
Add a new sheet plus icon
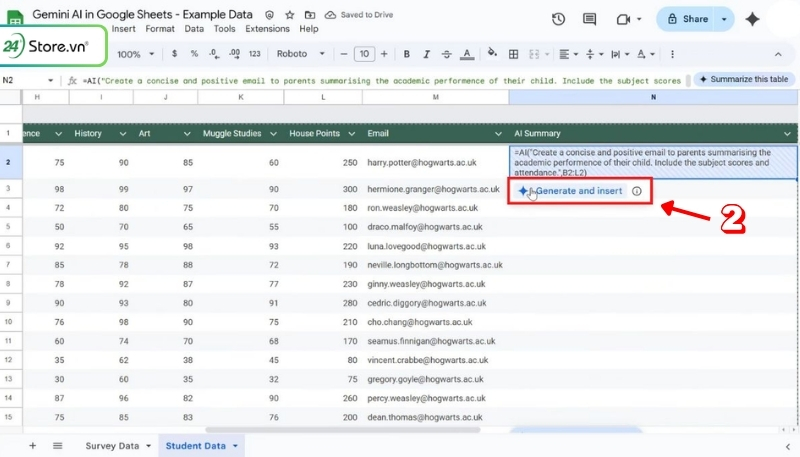32,446
